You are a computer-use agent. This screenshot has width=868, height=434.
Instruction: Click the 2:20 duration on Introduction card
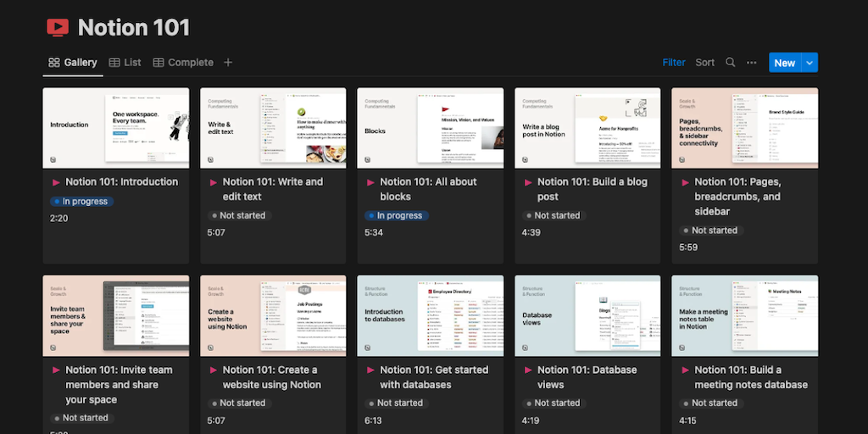(x=58, y=219)
